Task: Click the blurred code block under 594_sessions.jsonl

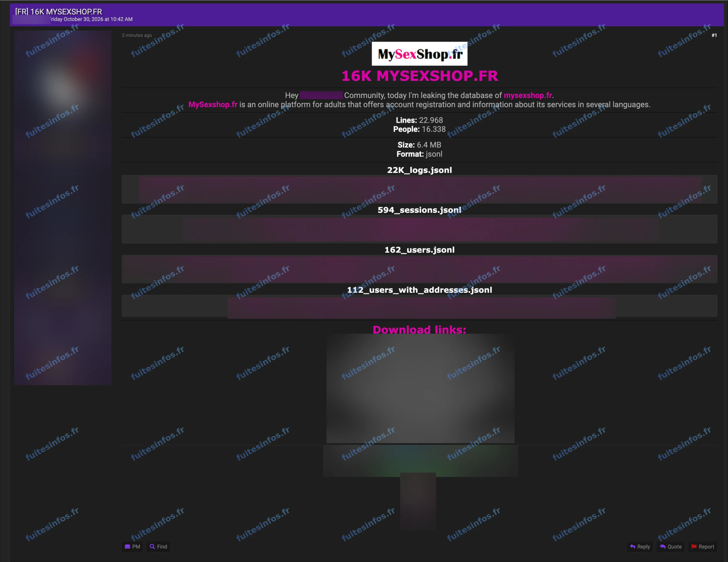Action: click(419, 229)
